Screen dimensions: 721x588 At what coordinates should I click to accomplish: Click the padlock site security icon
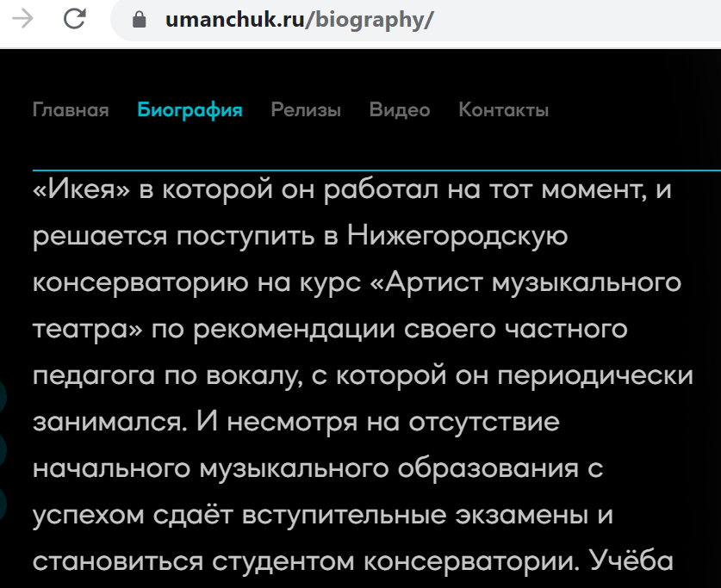click(x=140, y=21)
